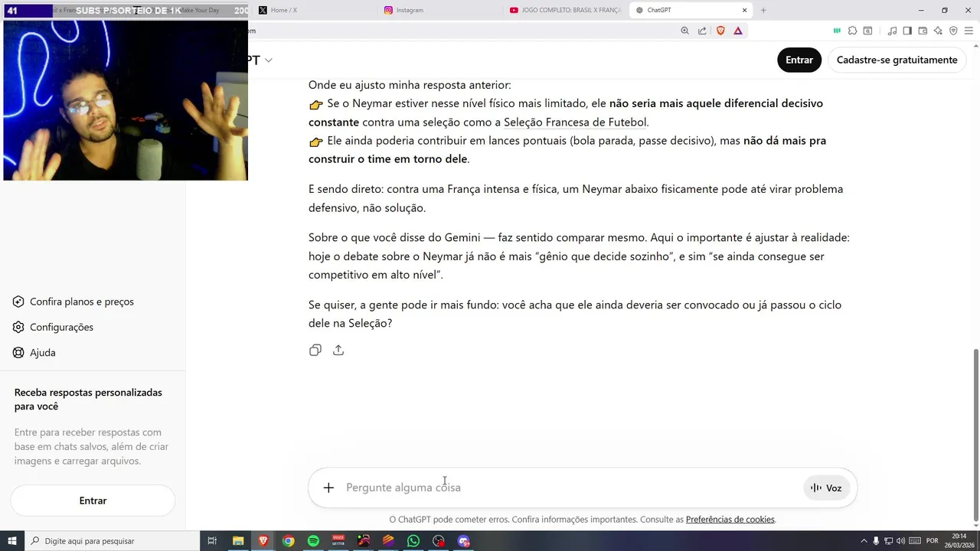Click Cadastre-se gratuitamente button

pos(897,60)
